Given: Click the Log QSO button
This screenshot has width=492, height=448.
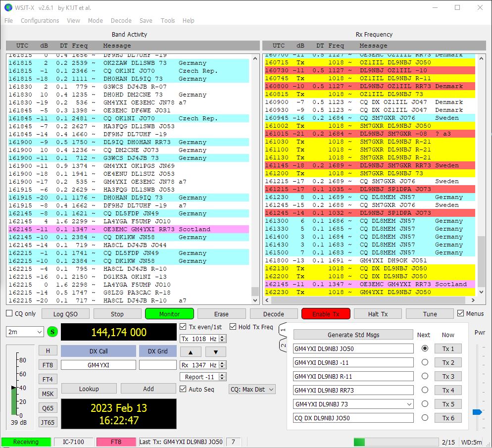Looking at the screenshot, I should point(65,314).
